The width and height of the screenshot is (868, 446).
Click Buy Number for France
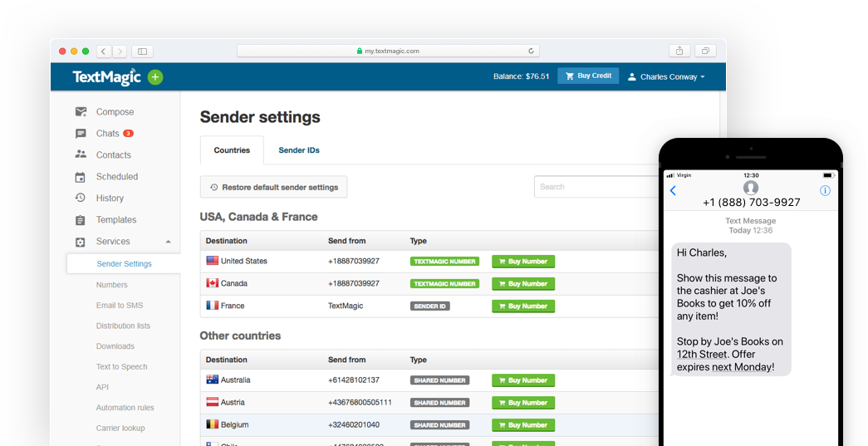pyautogui.click(x=523, y=306)
